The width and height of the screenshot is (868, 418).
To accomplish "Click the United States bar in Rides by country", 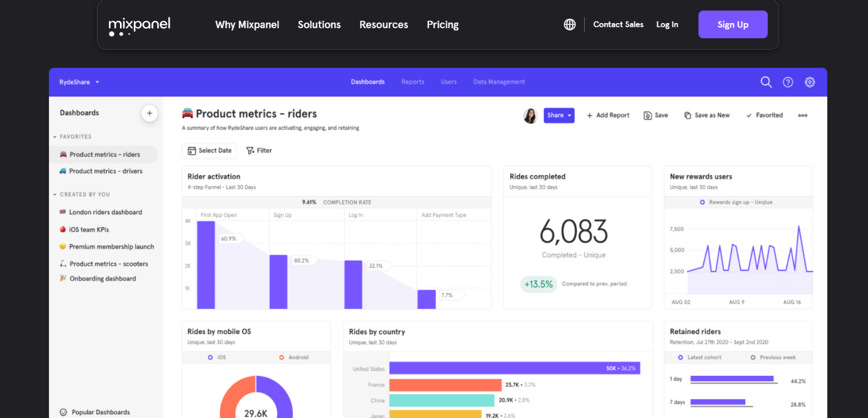I will point(514,368).
